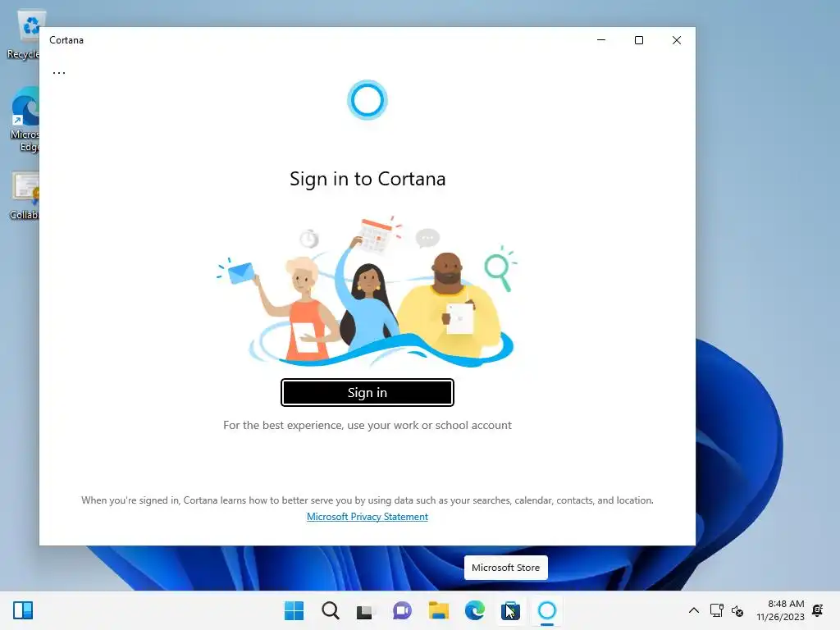Open taskbar Search
Screen dimensions: 840x630
(x=330, y=610)
